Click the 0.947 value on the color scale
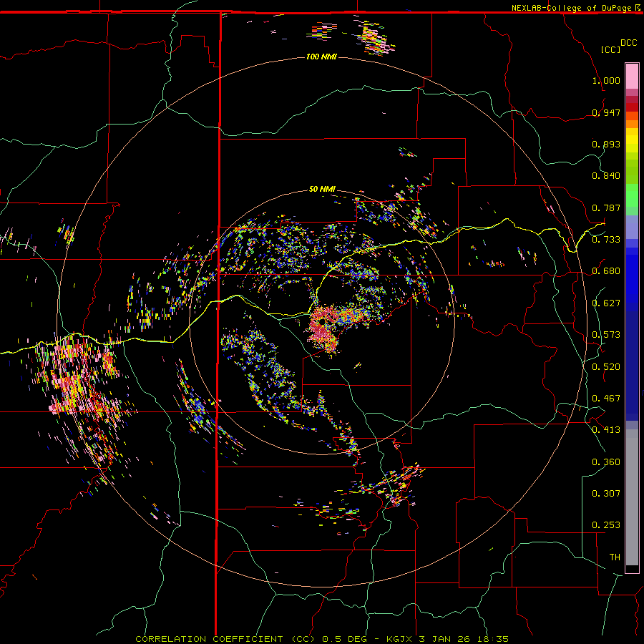 (606, 112)
